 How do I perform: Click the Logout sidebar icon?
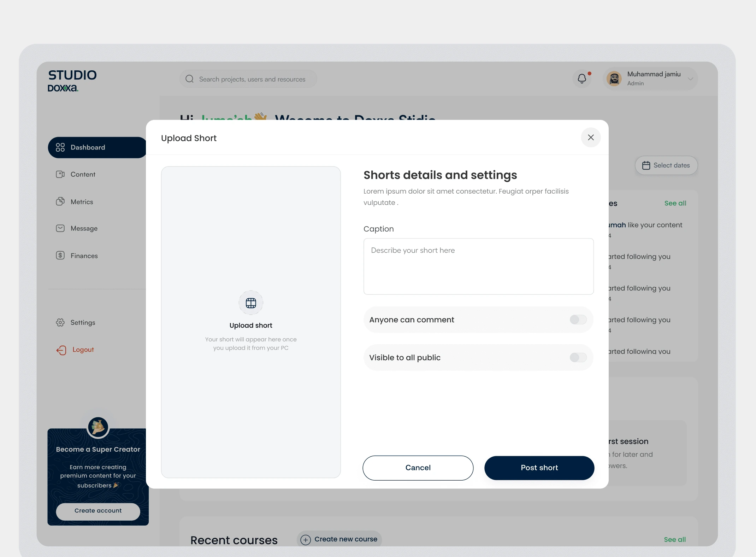[60, 350]
